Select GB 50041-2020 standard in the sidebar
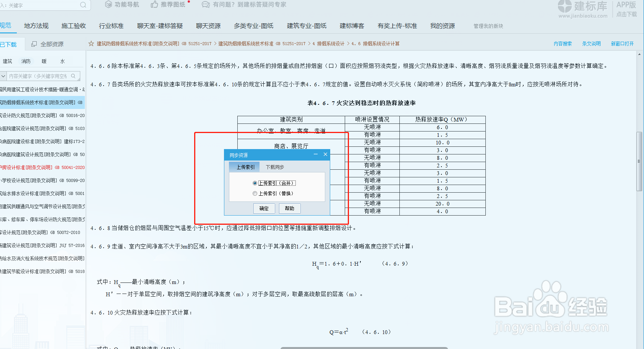The image size is (644, 349). coord(42,167)
